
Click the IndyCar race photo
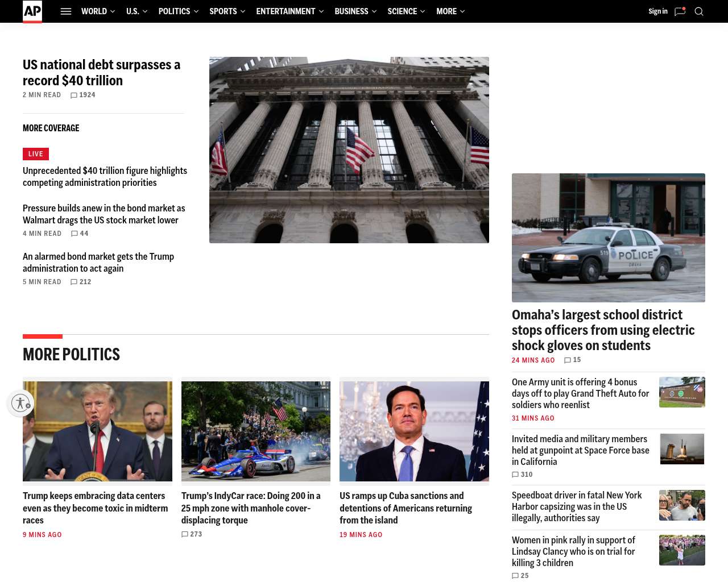(256, 431)
